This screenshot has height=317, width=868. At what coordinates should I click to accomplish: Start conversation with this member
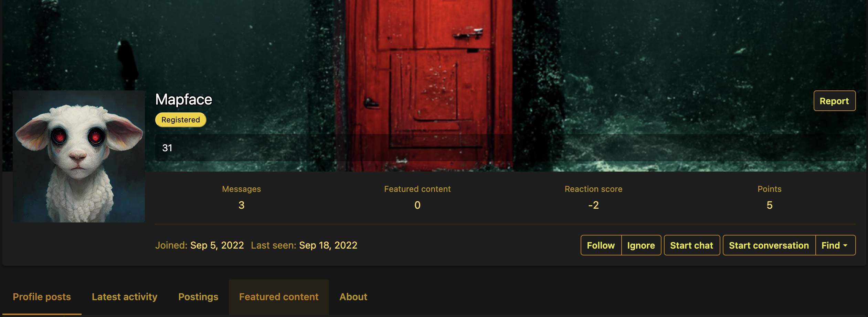tap(769, 245)
